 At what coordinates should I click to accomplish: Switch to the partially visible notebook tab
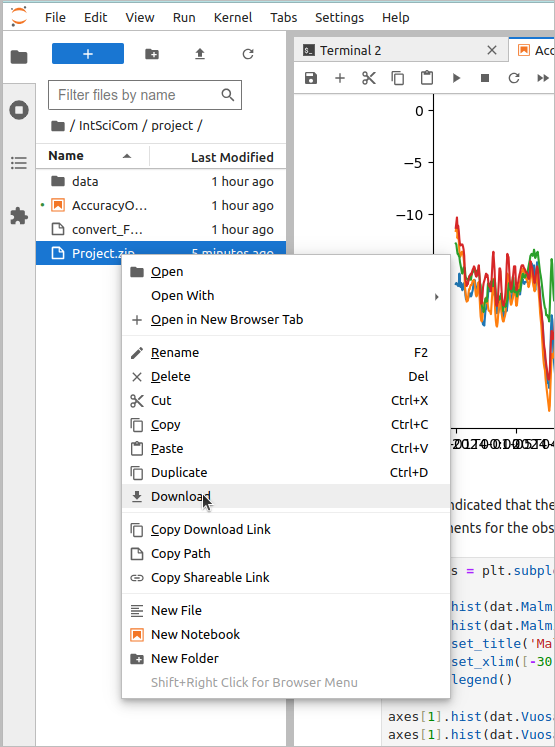532,50
